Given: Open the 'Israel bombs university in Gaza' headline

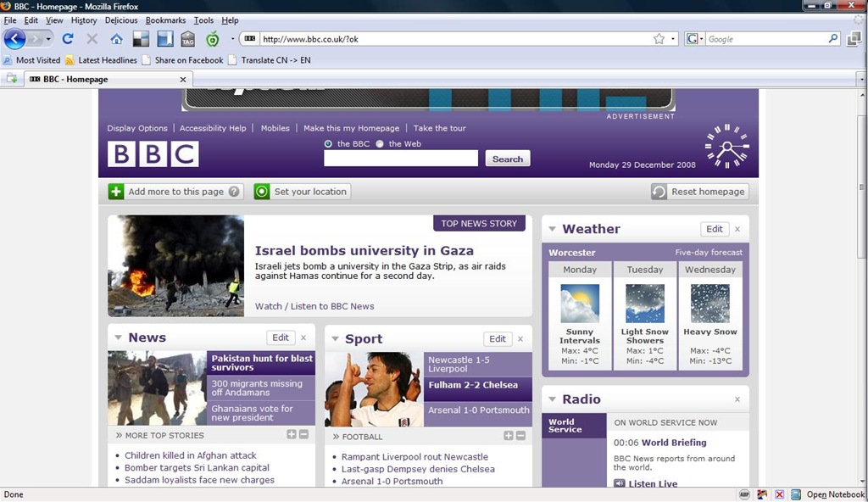Looking at the screenshot, I should [364, 250].
